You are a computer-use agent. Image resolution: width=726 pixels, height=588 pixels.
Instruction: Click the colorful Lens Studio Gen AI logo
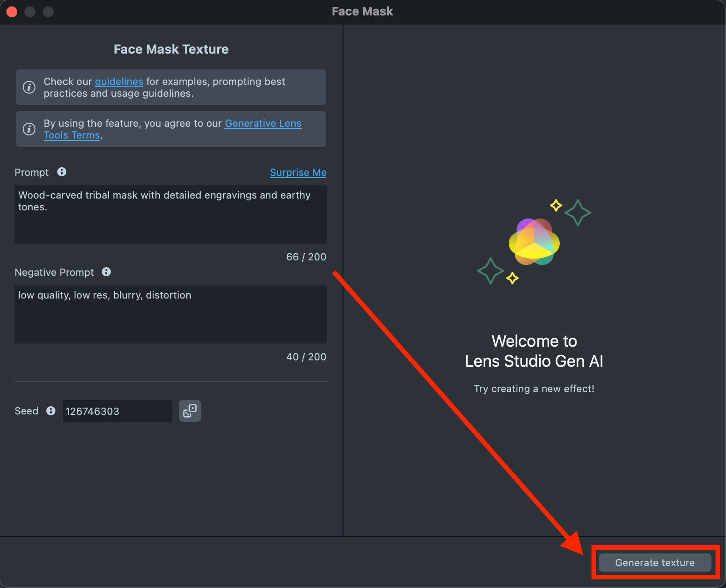534,242
